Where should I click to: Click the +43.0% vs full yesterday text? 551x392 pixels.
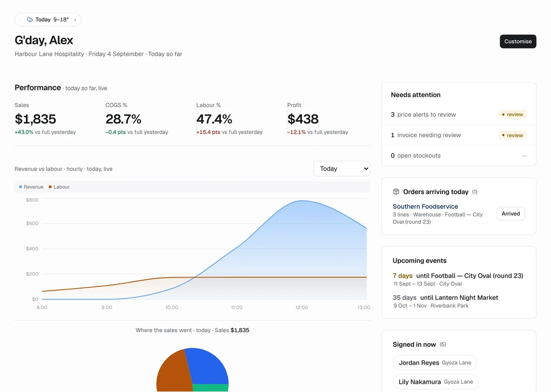tap(45, 132)
